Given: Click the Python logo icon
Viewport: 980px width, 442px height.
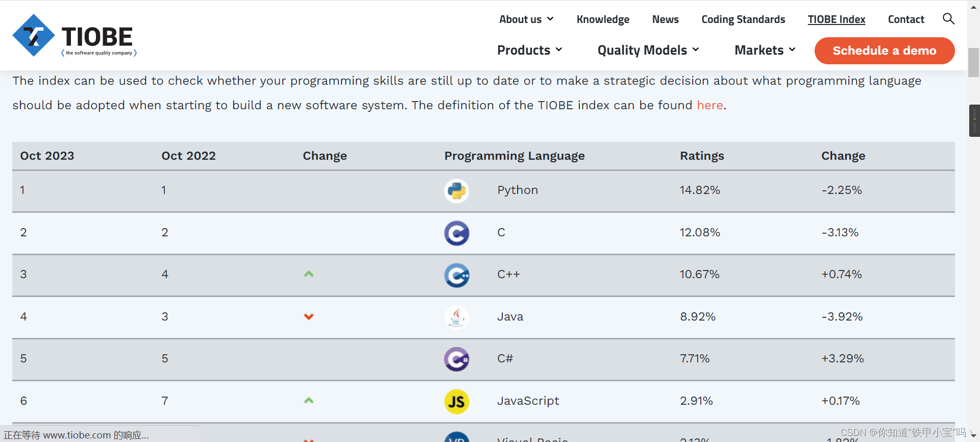Looking at the screenshot, I should (456, 191).
